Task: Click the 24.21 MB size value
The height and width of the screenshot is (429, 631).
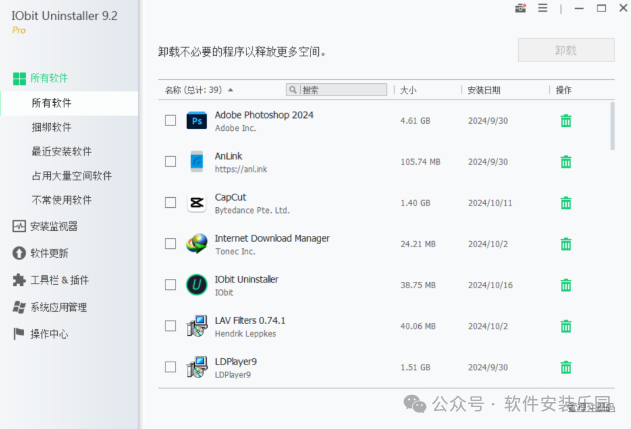Action: click(x=418, y=244)
